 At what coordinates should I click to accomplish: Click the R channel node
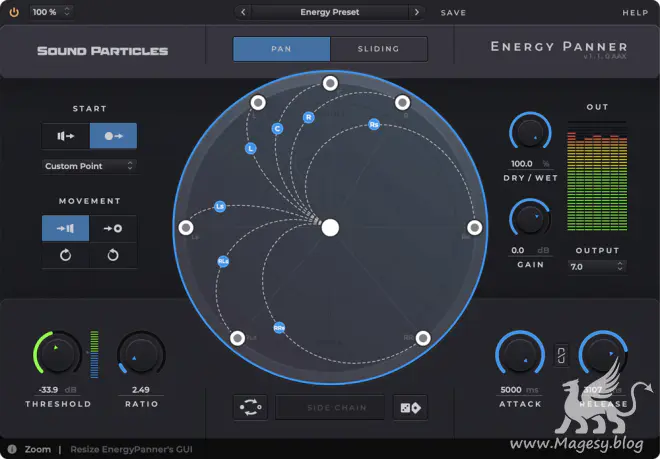point(309,117)
